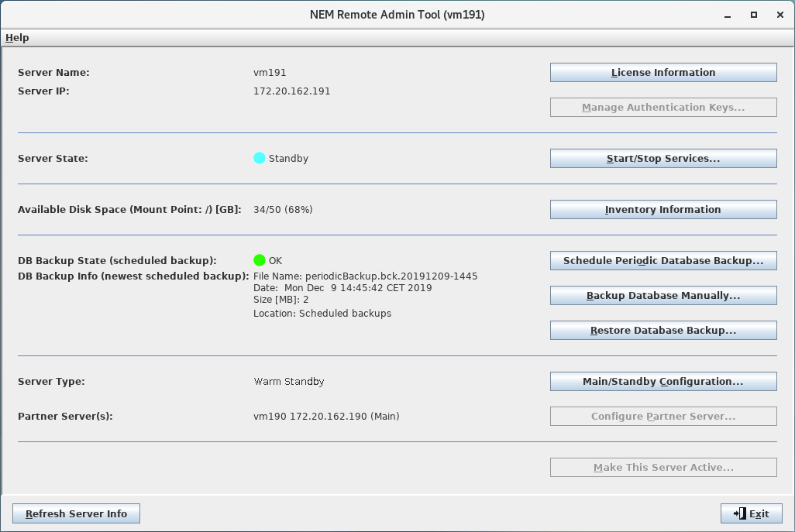Click the backup file name text
The height and width of the screenshot is (532, 795).
click(x=365, y=276)
